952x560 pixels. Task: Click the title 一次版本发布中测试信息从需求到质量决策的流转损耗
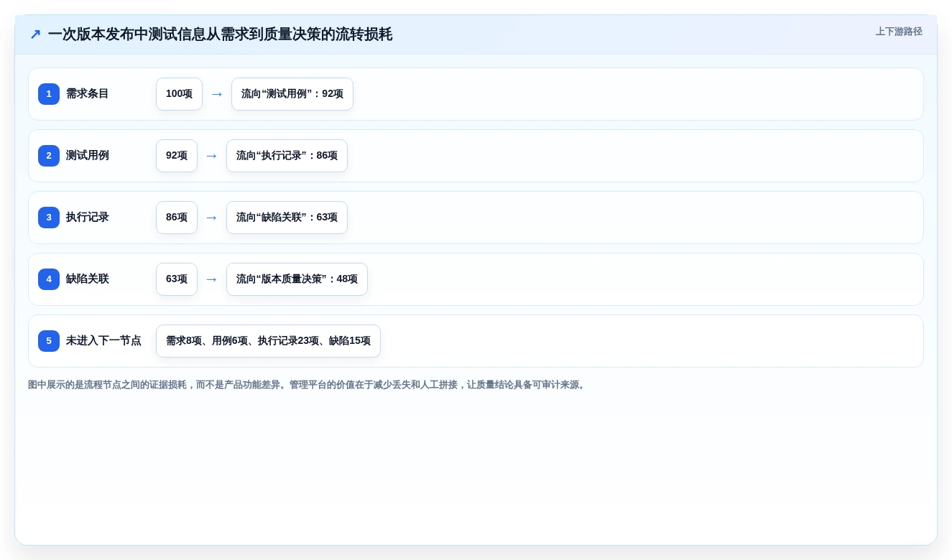[x=220, y=34]
